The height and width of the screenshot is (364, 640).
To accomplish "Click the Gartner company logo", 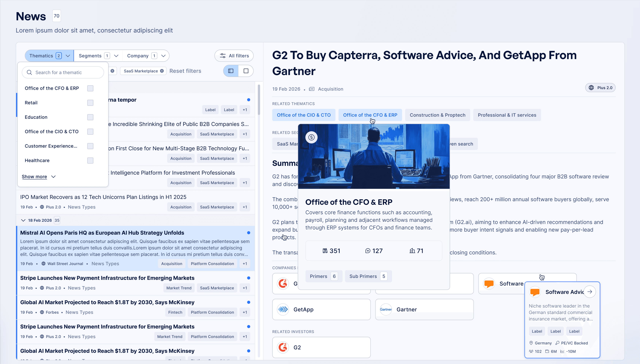I will [386, 309].
